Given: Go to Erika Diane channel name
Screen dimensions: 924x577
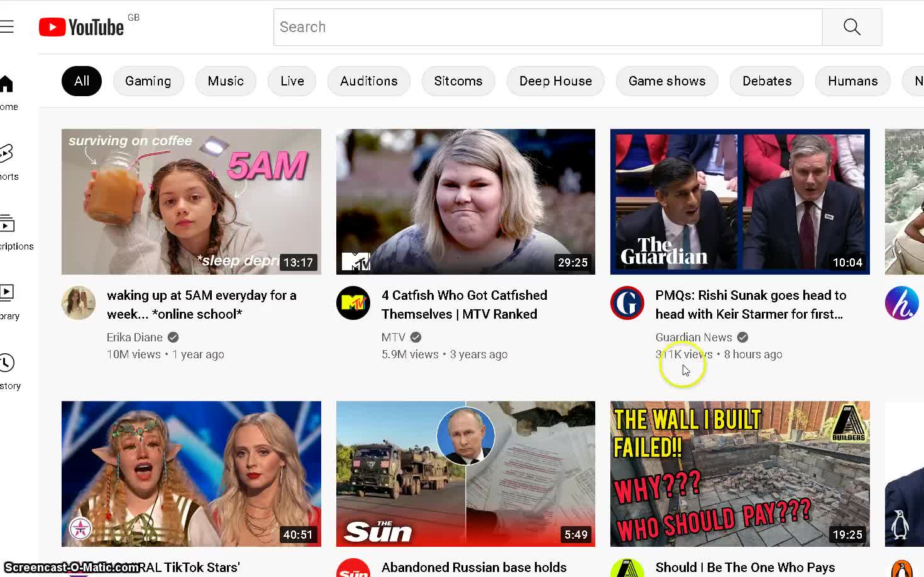Looking at the screenshot, I should click(x=135, y=338).
